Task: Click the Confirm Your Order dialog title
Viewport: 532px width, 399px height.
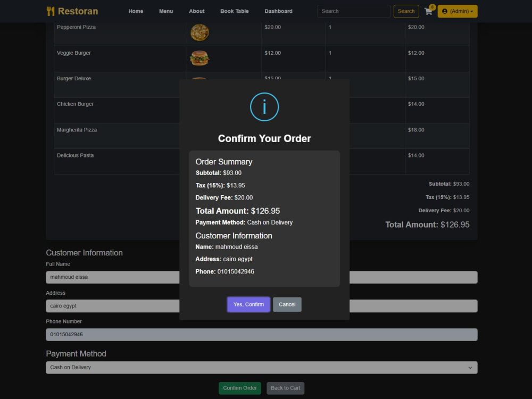Action: (264, 138)
